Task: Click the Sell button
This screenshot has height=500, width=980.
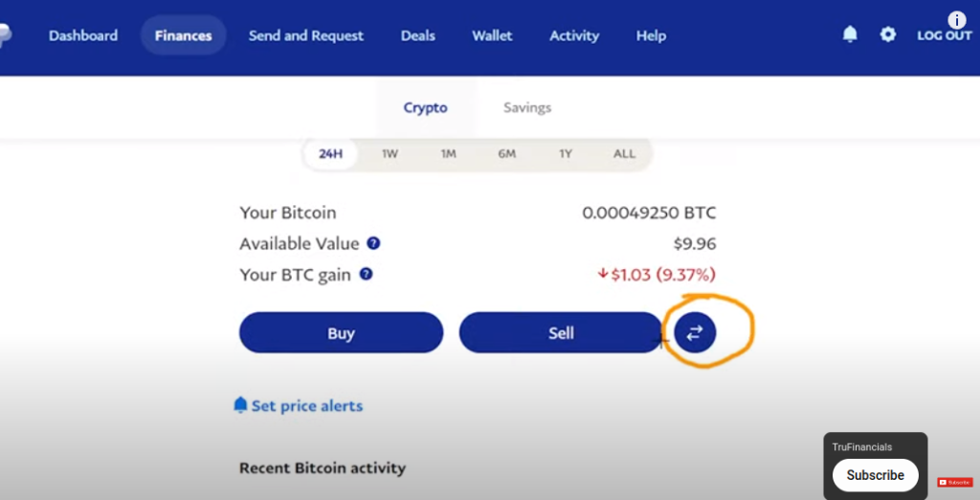Action: click(x=561, y=333)
